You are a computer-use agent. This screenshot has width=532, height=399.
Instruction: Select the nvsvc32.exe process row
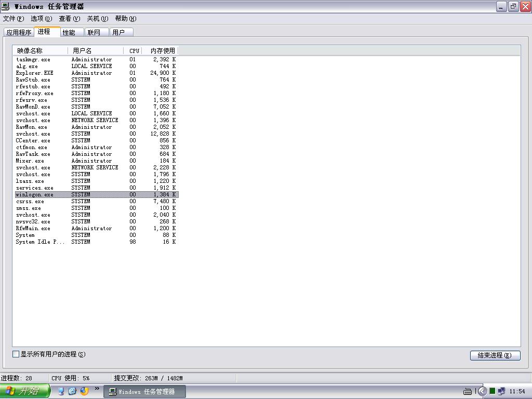pyautogui.click(x=96, y=221)
